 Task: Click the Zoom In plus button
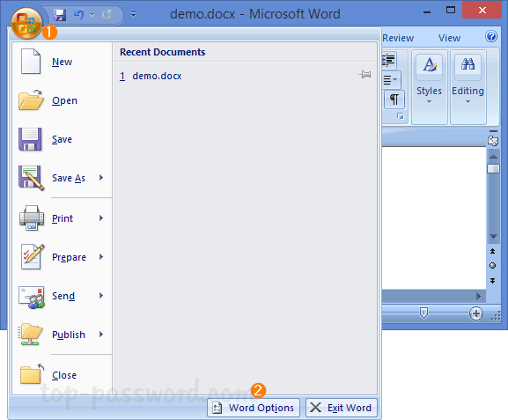(476, 313)
